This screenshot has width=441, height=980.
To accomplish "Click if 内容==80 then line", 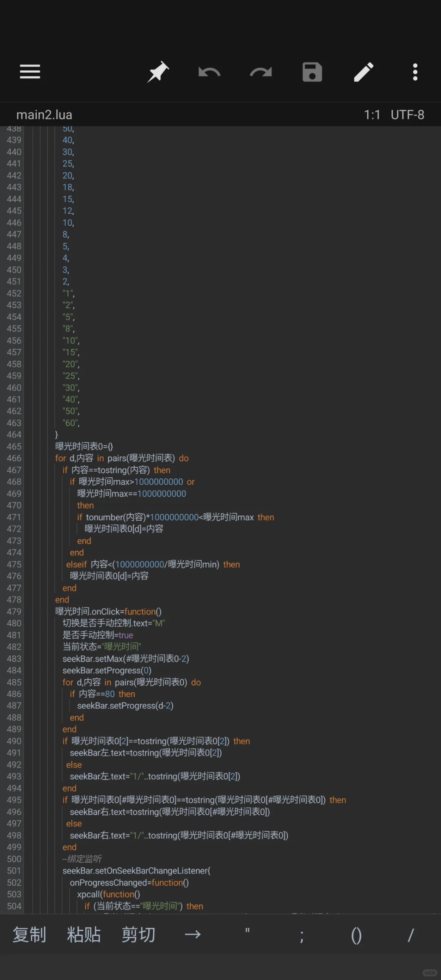I will coord(102,694).
